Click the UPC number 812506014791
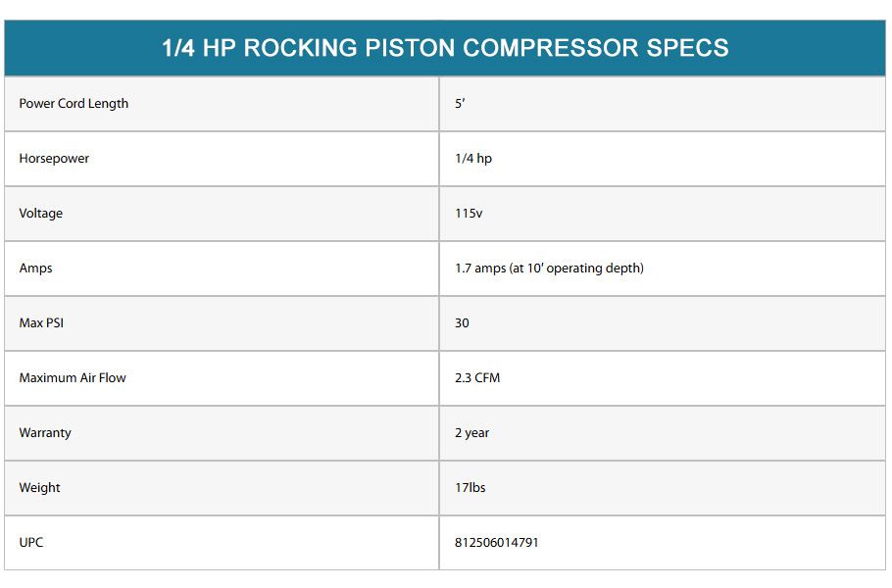Screen dimensions: 892x588 497,543
